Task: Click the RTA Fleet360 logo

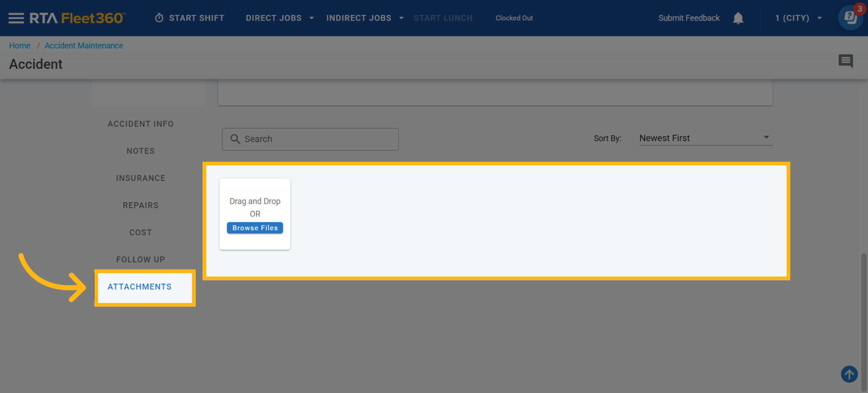Action: click(x=77, y=18)
